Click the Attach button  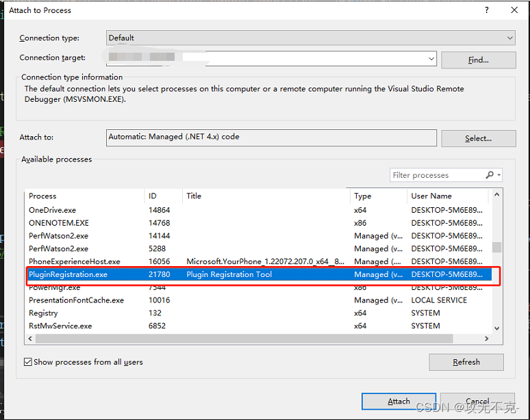click(399, 401)
